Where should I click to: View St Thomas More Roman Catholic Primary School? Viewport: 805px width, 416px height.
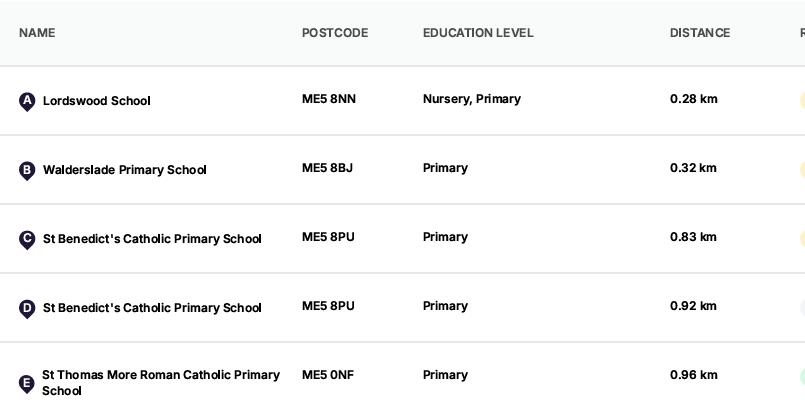160,382
